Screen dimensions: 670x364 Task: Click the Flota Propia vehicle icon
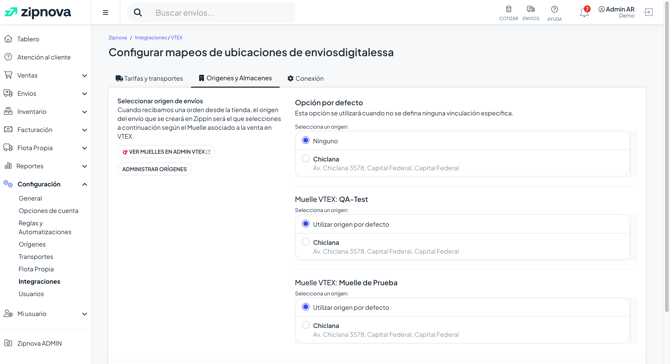[x=8, y=147]
